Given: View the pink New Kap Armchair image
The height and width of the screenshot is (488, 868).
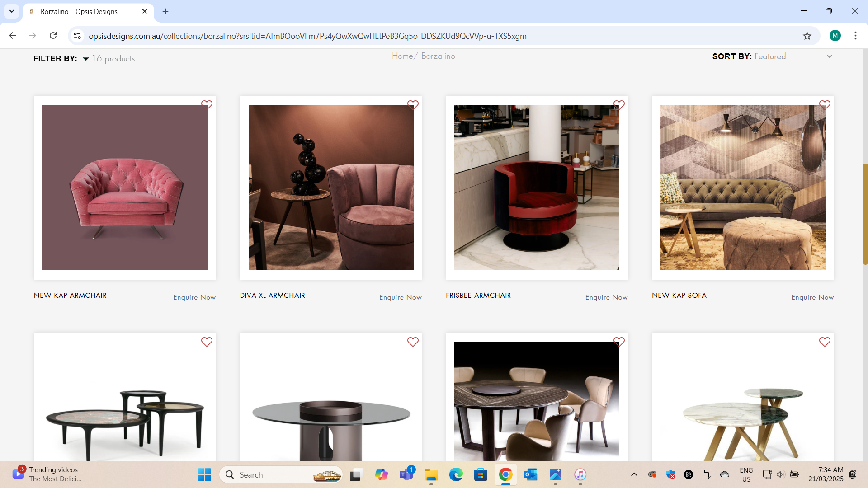Looking at the screenshot, I should tap(125, 188).
